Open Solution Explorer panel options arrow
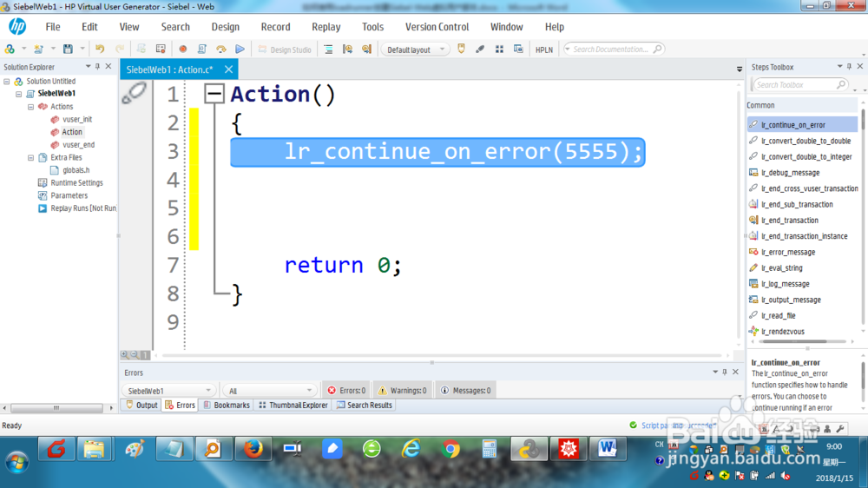The height and width of the screenshot is (488, 868). click(88, 67)
